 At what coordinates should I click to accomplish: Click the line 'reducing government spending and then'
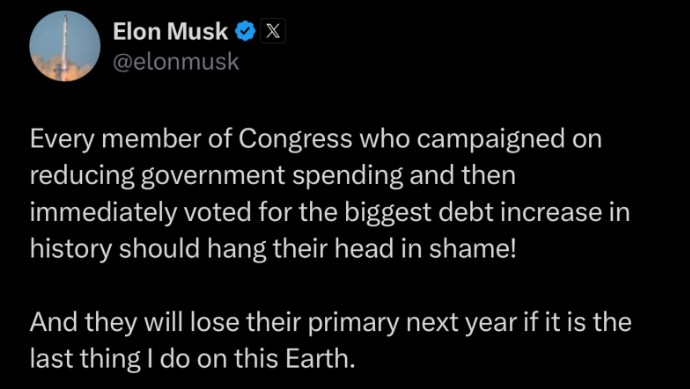click(x=273, y=176)
